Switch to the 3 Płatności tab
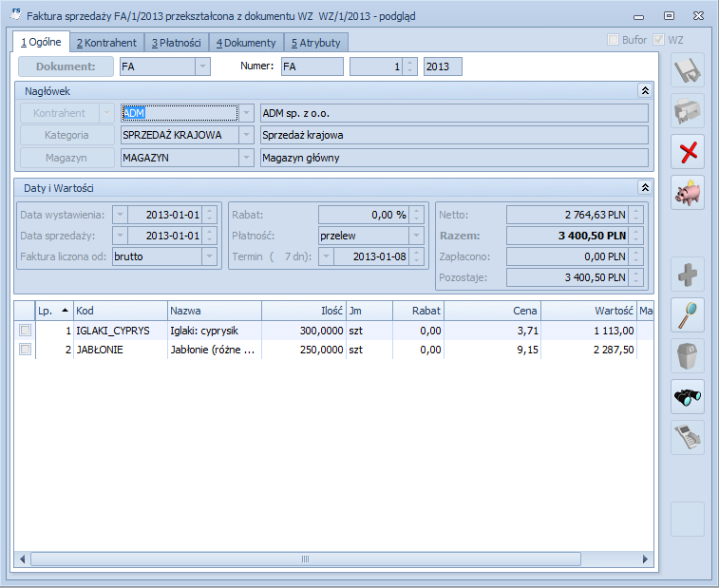The height and width of the screenshot is (588, 719). tap(177, 43)
